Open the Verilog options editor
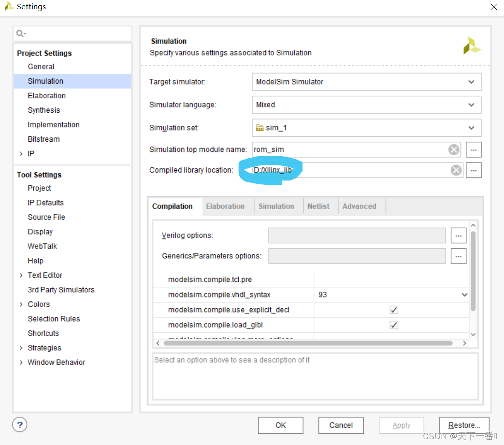The height and width of the screenshot is (445, 504). (458, 236)
